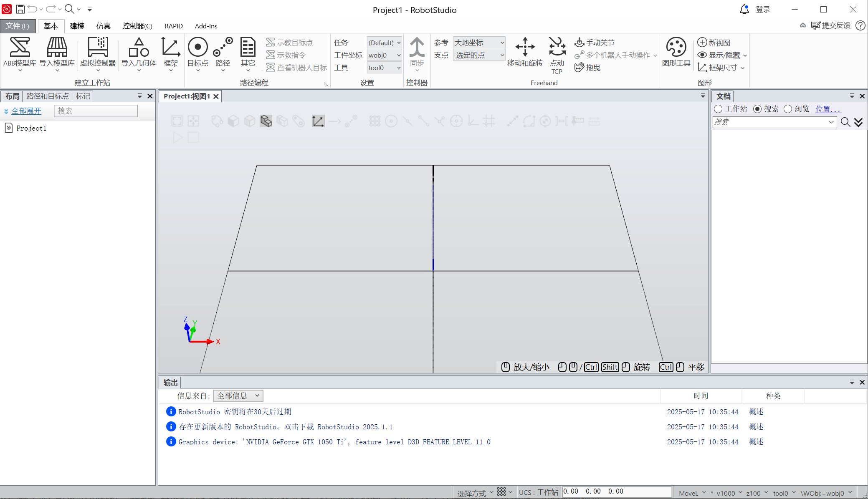The height and width of the screenshot is (499, 868).
Task: Click the undo arrow icon
Action: pyautogui.click(x=32, y=9)
